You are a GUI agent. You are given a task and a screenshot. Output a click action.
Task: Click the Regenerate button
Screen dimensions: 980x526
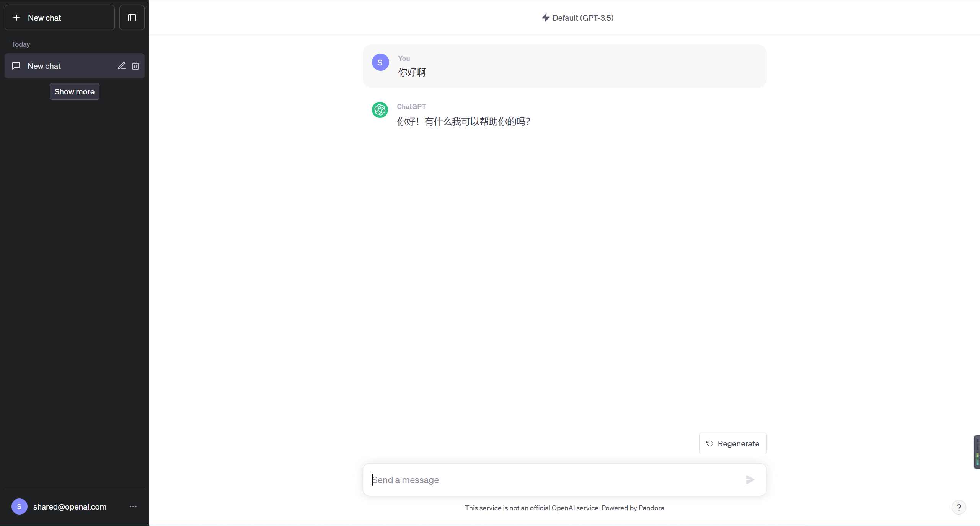tap(732, 443)
